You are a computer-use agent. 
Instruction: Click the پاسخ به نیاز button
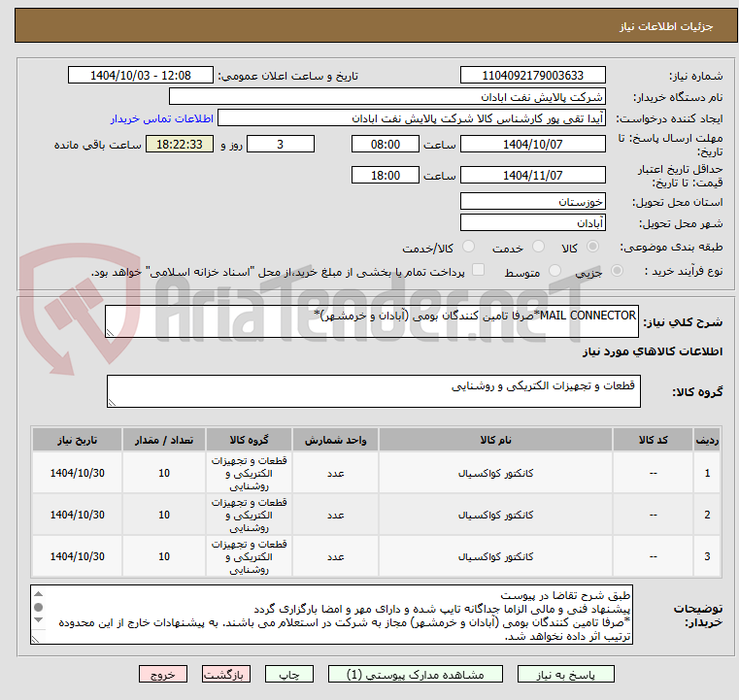tap(565, 674)
